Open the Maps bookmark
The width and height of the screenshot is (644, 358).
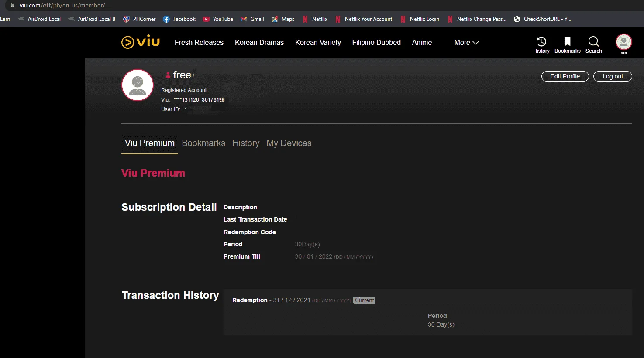pos(283,19)
